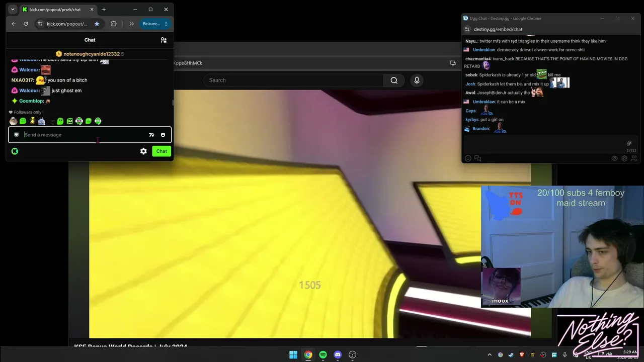Click the microphone icon in system tray

click(x=565, y=355)
